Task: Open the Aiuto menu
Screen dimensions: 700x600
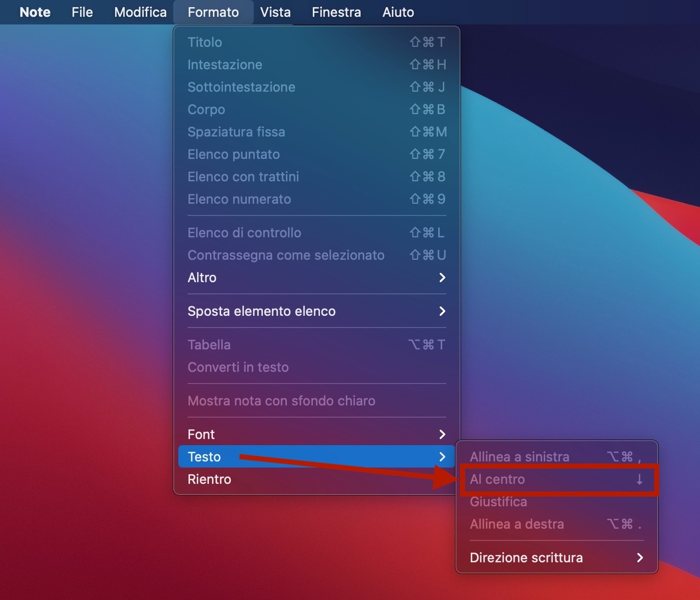Action: click(x=398, y=12)
